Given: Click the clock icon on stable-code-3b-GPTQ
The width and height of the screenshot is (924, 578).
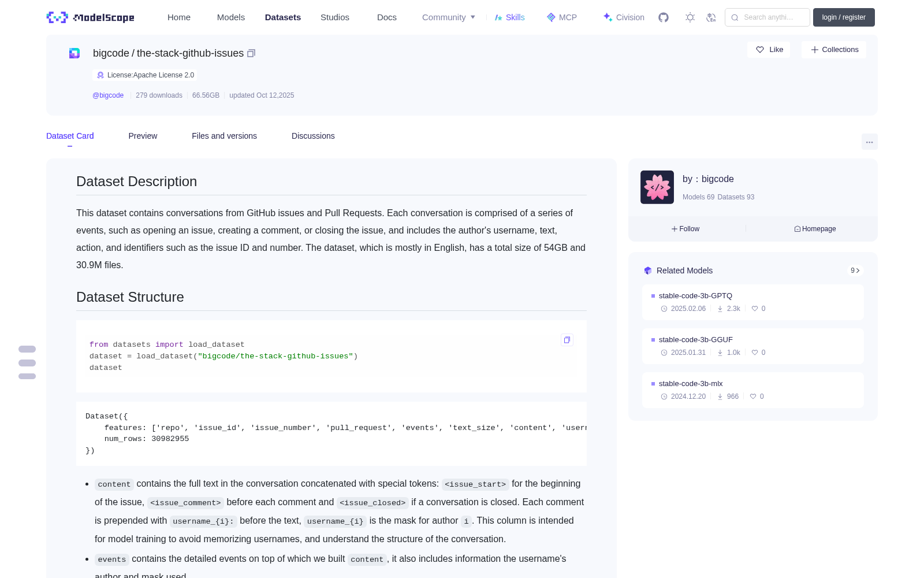Looking at the screenshot, I should coord(664,309).
